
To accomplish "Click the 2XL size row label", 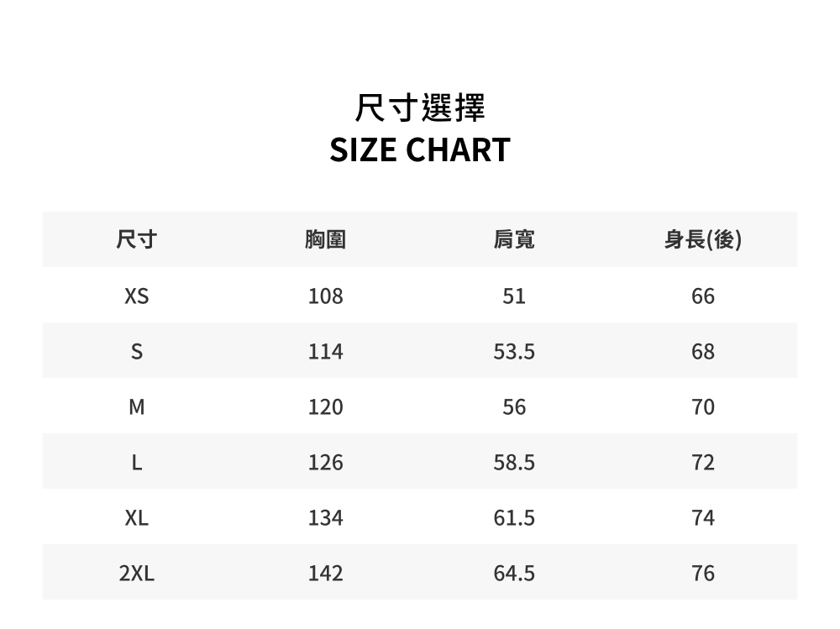I will (x=137, y=574).
